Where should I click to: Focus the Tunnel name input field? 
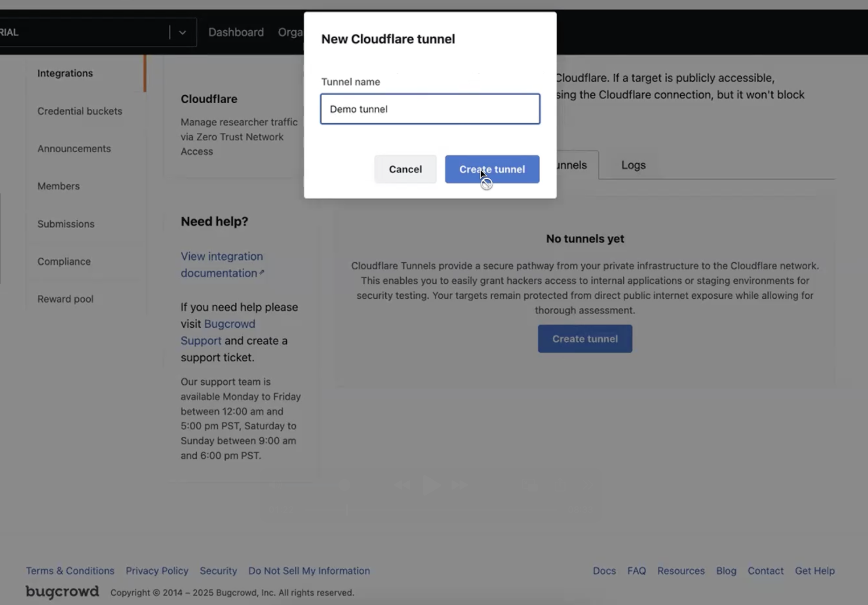(430, 109)
